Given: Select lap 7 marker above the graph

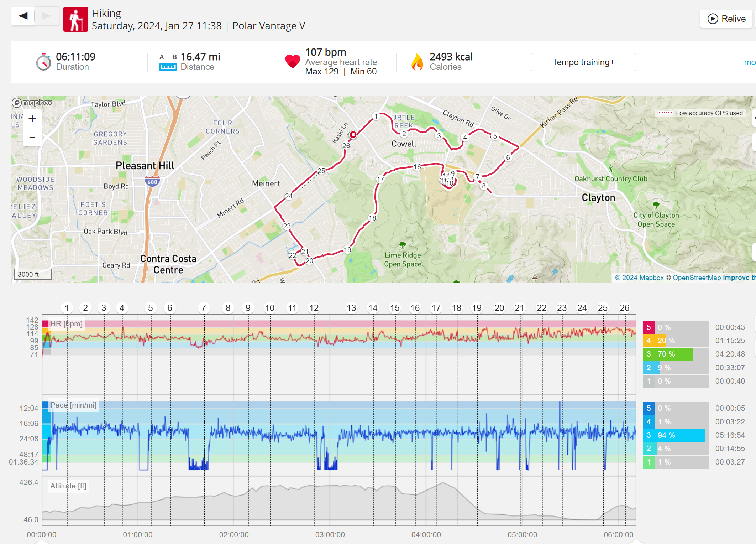Looking at the screenshot, I should click(x=204, y=308).
